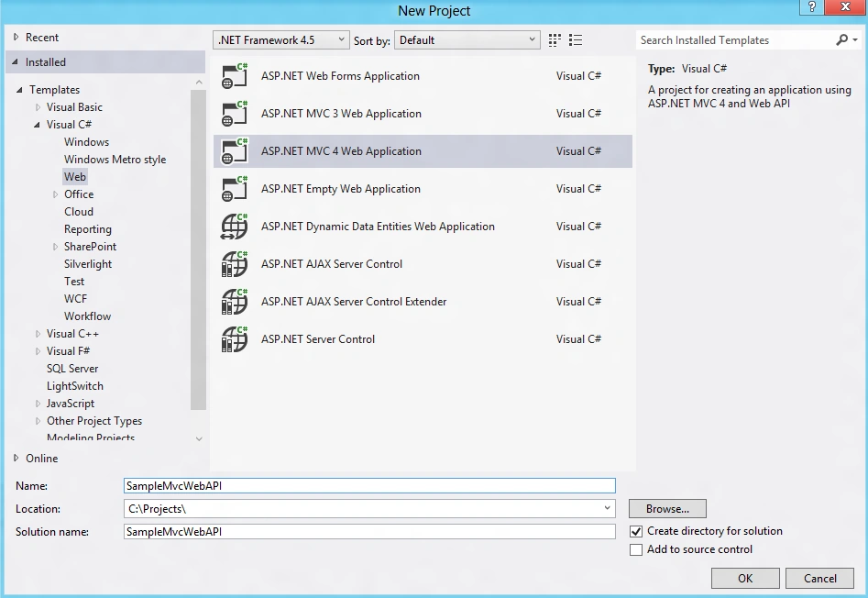Expand the Visual Basic tree node
The width and height of the screenshot is (868, 598).
click(x=38, y=107)
